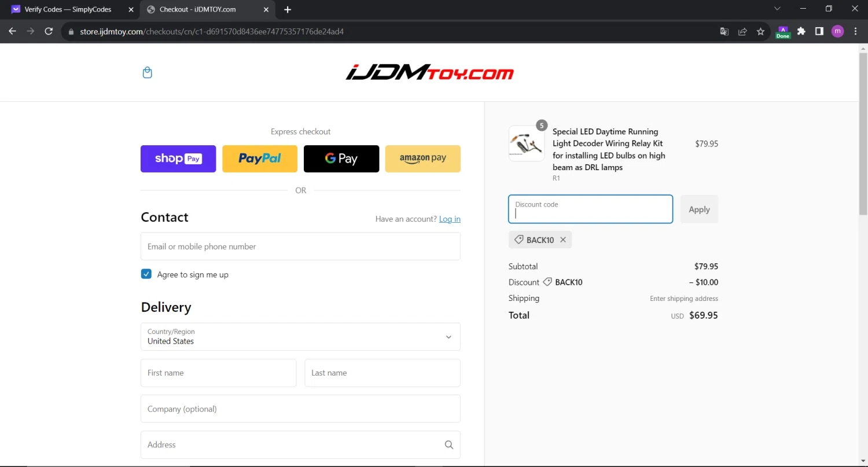Reload the checkout page

49,31
